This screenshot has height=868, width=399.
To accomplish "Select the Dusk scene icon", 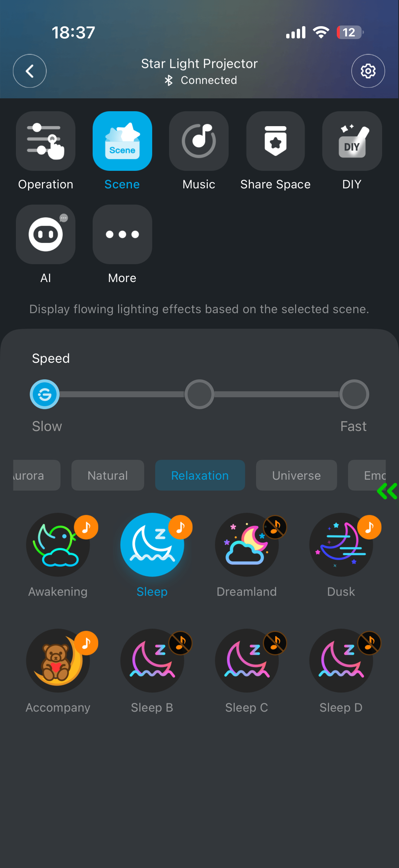I will click(341, 545).
